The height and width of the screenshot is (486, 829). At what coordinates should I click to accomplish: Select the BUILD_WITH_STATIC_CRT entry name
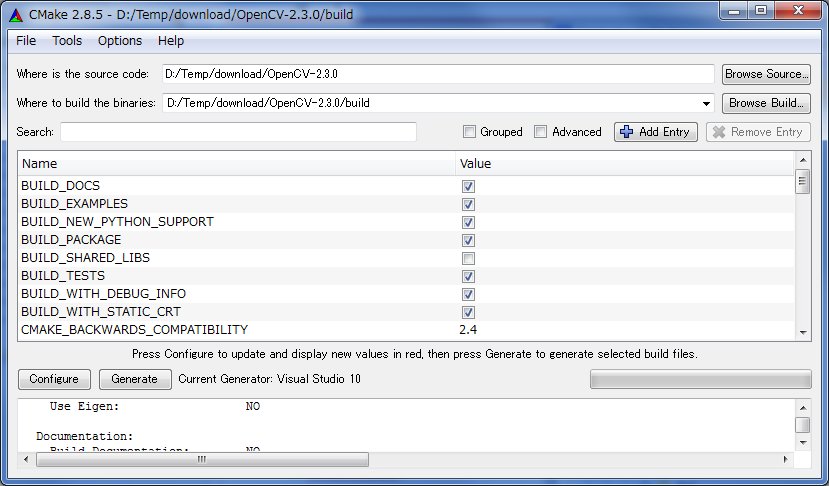[101, 311]
